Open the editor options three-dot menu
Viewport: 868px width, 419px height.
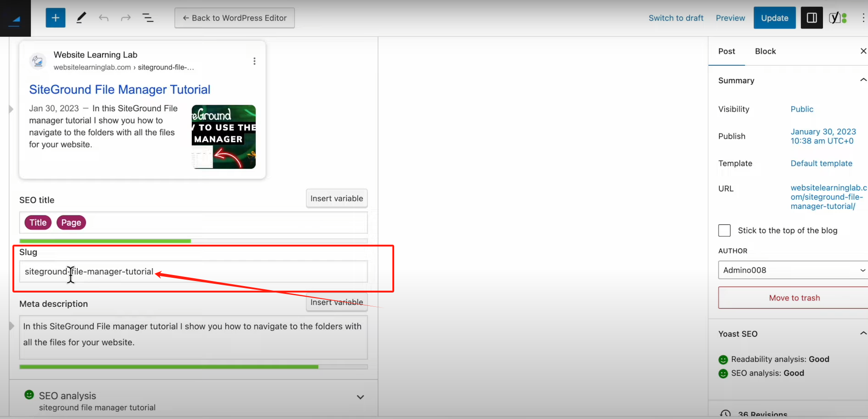point(863,18)
